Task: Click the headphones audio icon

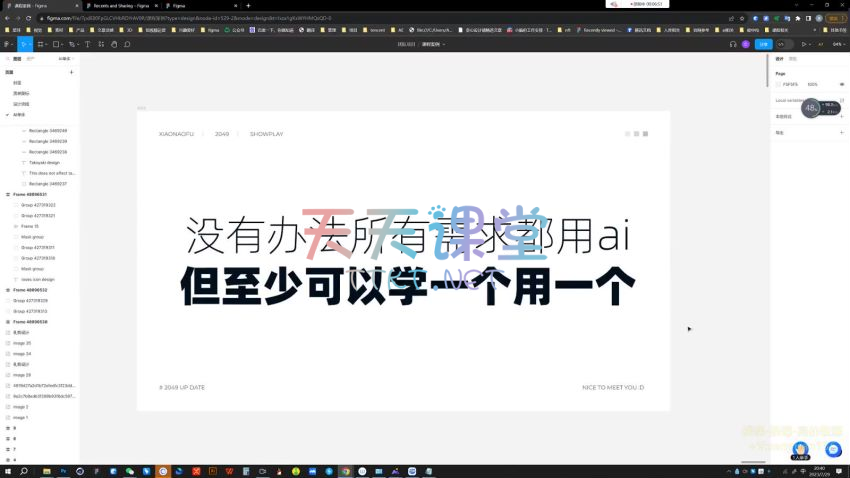Action: pos(732,44)
